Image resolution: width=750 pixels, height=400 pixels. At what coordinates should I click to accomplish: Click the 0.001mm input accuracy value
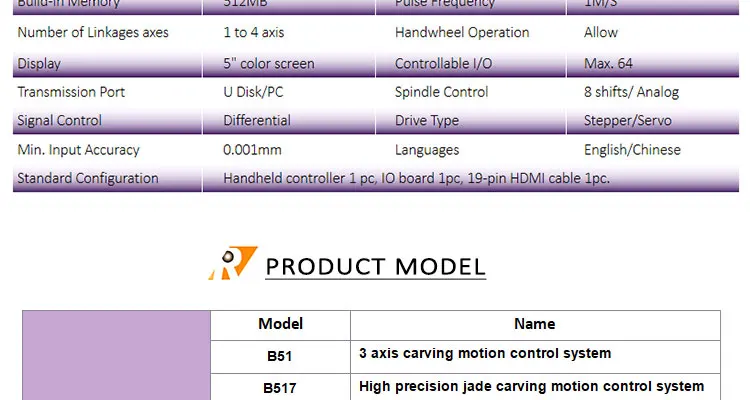point(252,150)
